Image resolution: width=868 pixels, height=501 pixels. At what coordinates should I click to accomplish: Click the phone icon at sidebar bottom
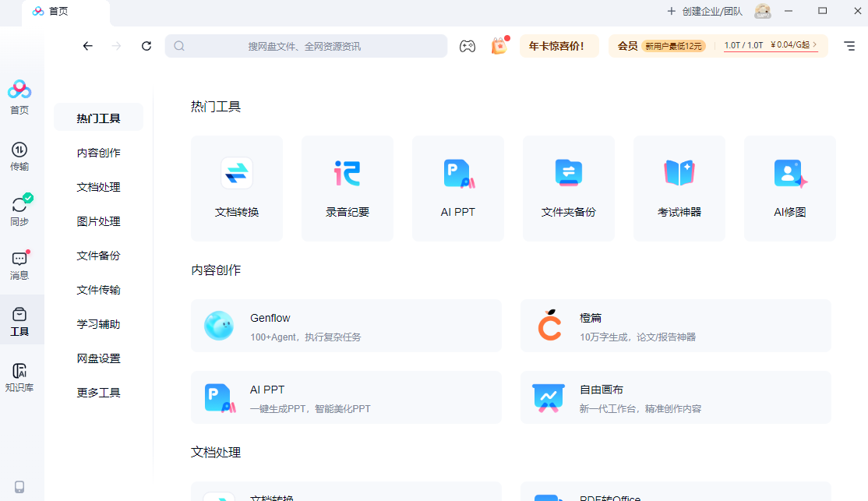coord(19,486)
